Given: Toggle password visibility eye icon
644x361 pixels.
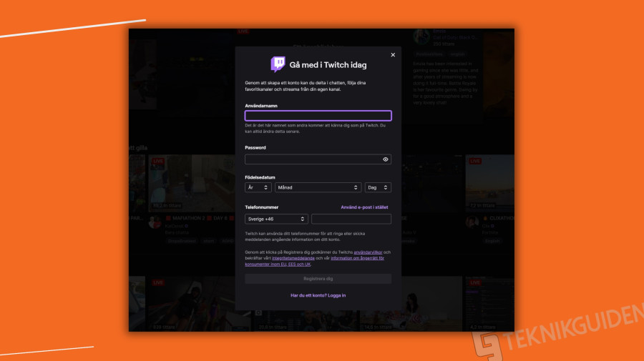Looking at the screenshot, I should coord(385,159).
